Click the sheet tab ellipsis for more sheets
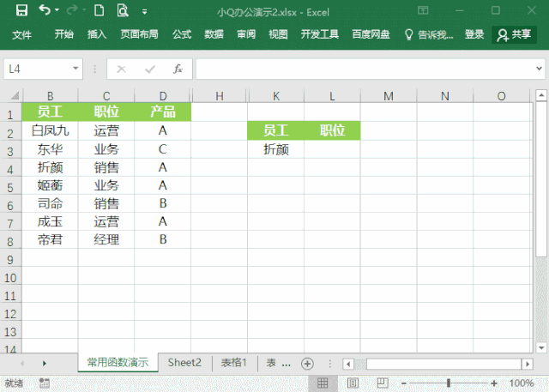The image size is (549, 392). tap(286, 364)
